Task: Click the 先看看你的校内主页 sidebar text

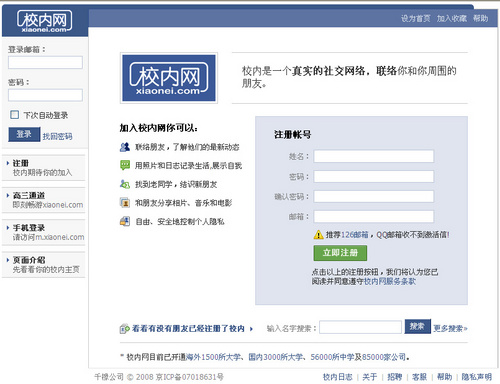Action: point(46,269)
